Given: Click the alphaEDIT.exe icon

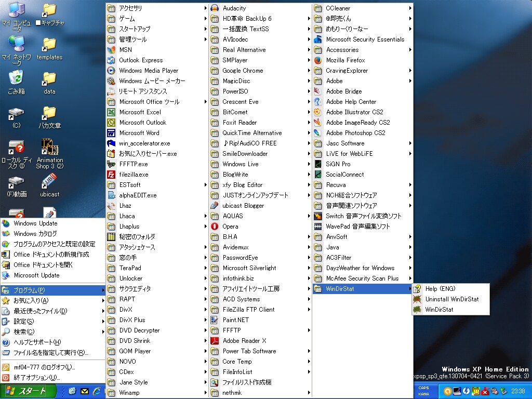Looking at the screenshot, I should (x=111, y=195).
